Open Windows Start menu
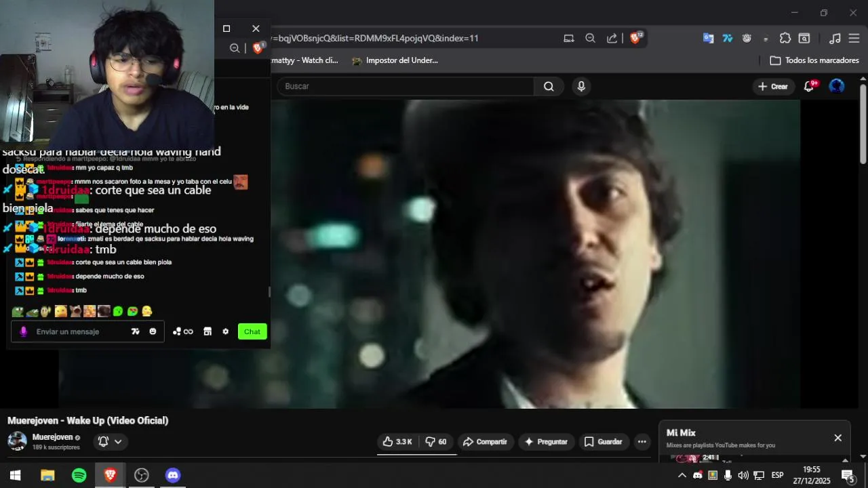 (x=15, y=475)
